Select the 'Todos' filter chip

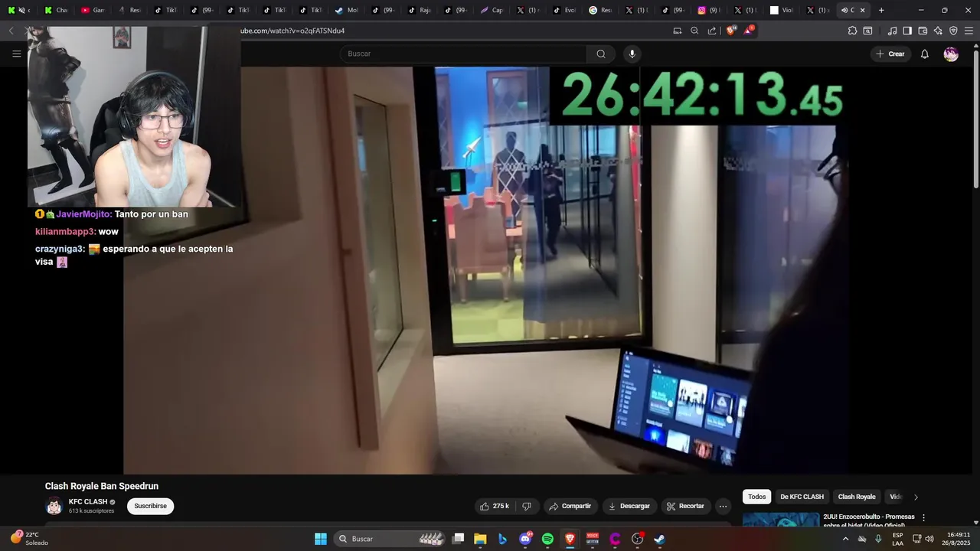tap(756, 497)
